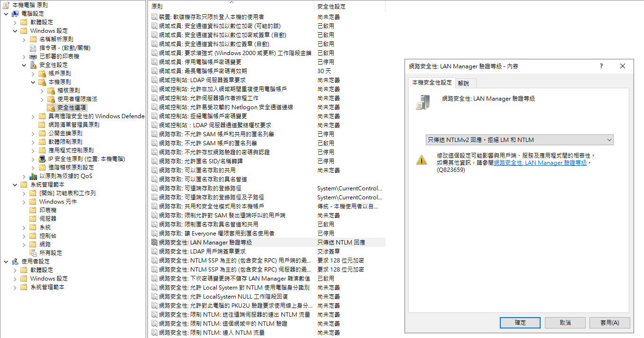Click the 安全性選項 folder icon in tree

click(51, 108)
